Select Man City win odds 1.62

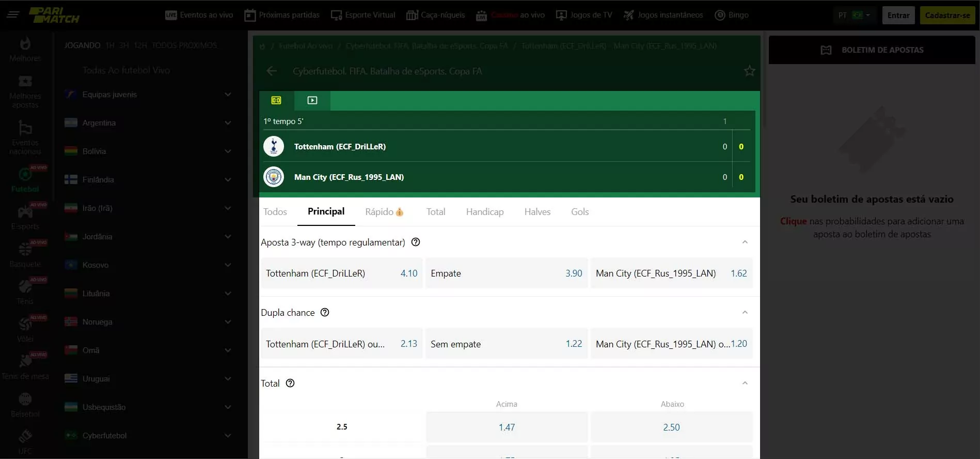click(671, 273)
